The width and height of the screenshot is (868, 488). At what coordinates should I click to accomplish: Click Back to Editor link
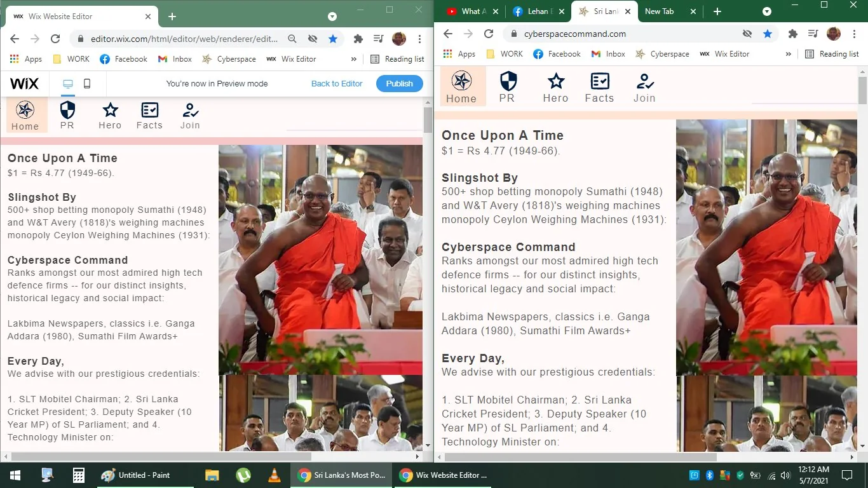click(337, 83)
